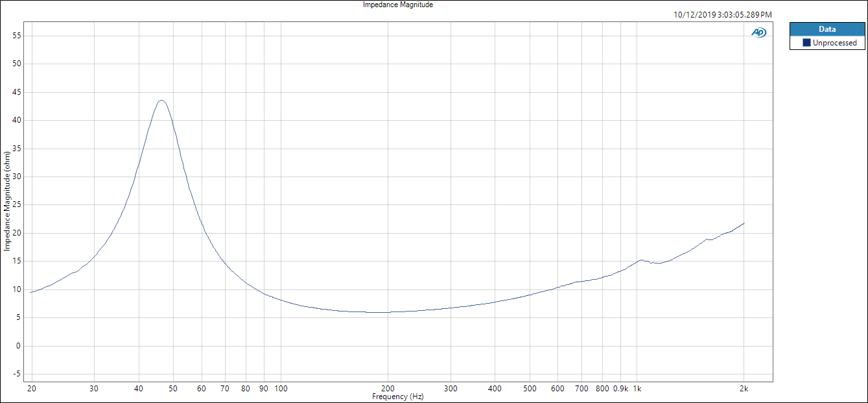Click the 200 tick on frequency axis
The image size is (868, 403).
[x=388, y=389]
